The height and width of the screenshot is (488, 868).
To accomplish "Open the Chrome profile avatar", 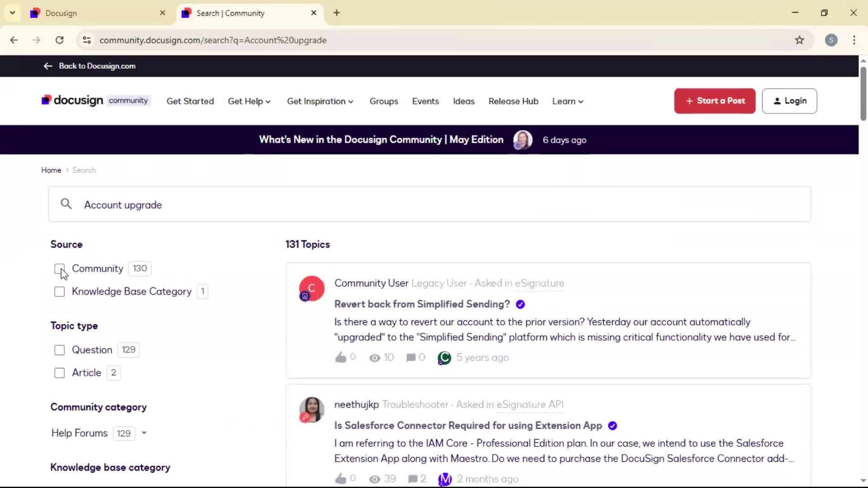I will click(831, 40).
